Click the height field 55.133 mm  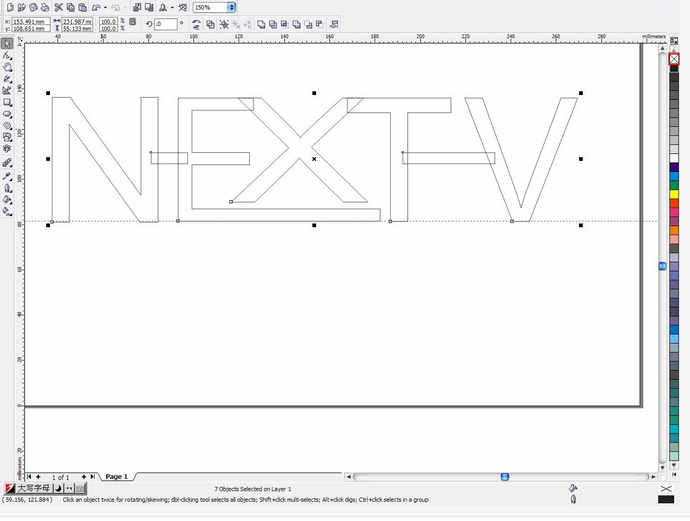77,28
